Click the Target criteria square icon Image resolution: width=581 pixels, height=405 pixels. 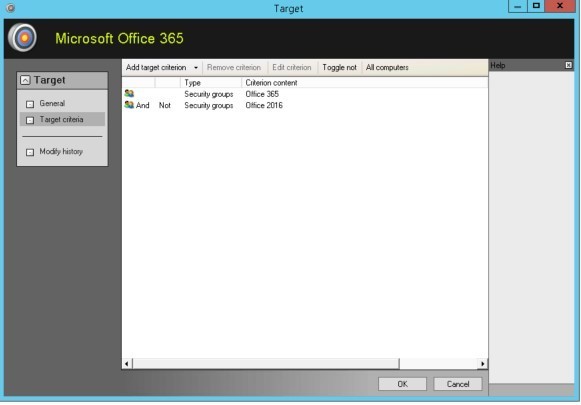pos(30,120)
